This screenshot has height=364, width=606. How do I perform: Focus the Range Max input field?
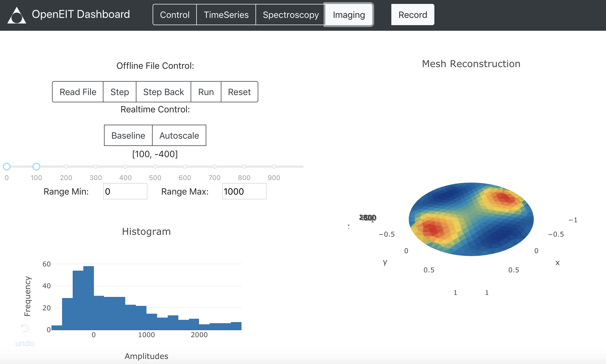tap(244, 192)
